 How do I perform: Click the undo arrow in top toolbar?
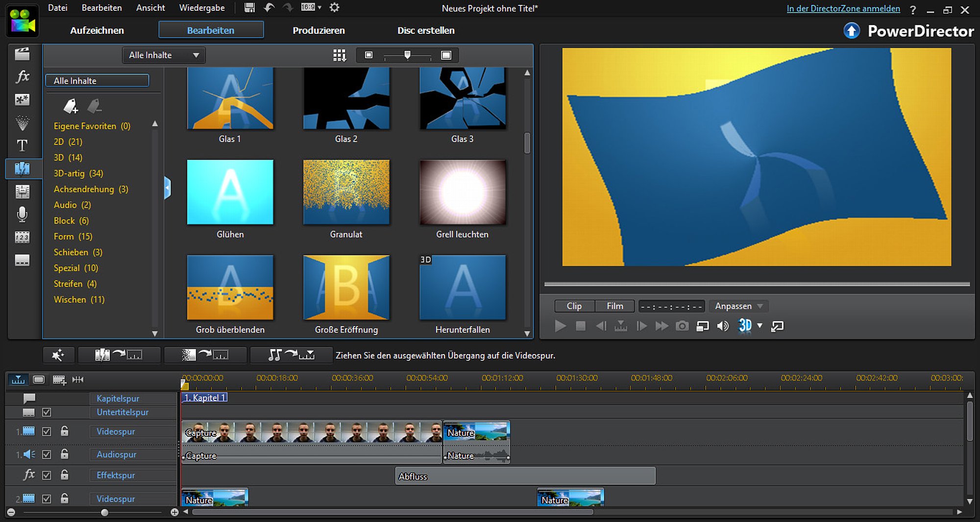click(269, 8)
